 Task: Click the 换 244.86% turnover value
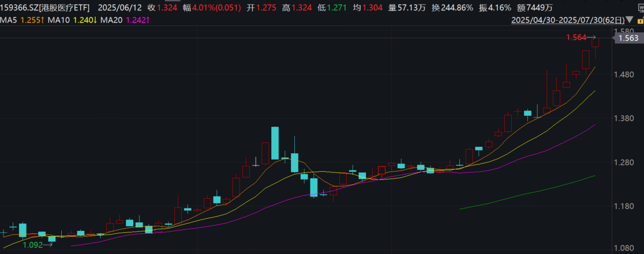click(452, 7)
